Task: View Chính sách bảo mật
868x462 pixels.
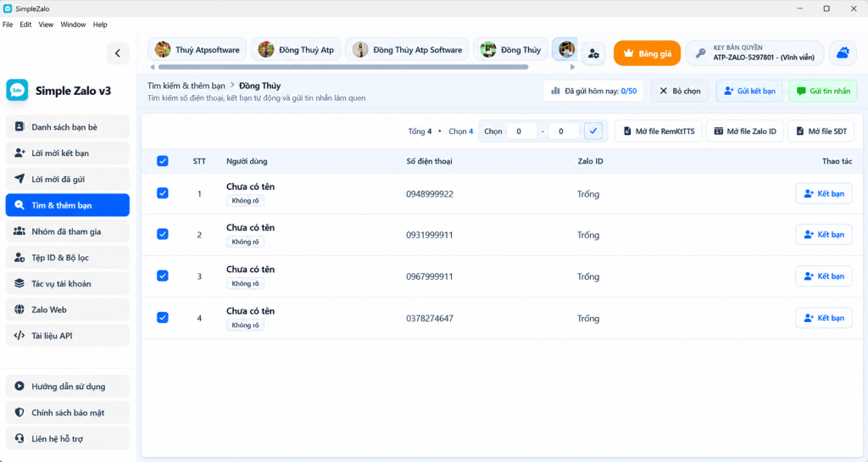Action: click(68, 412)
